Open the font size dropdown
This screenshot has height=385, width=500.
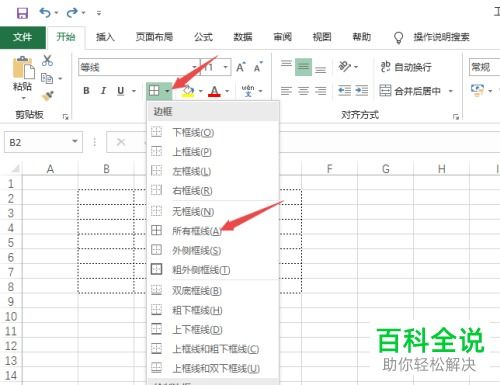[x=225, y=67]
